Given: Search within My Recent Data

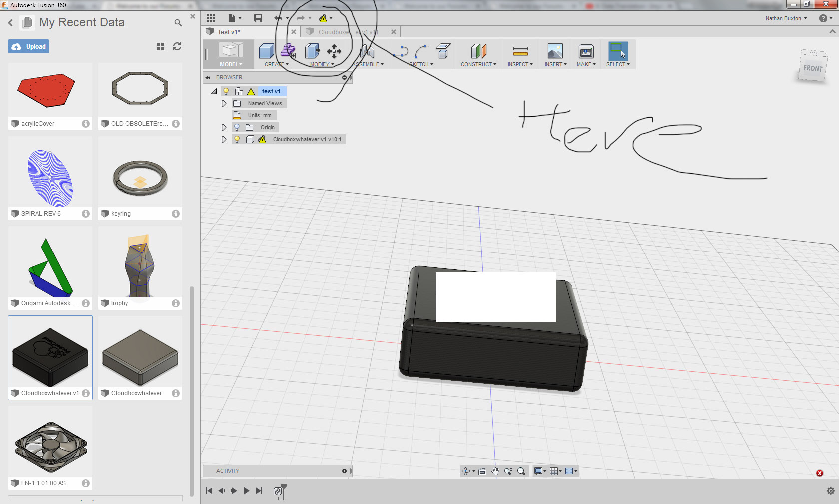Looking at the screenshot, I should point(178,23).
